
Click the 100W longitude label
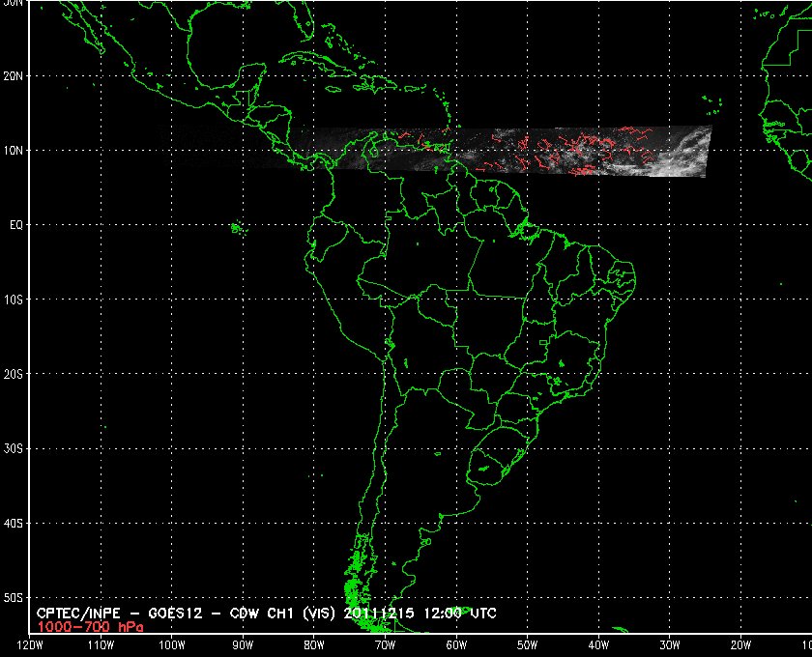[x=171, y=645]
